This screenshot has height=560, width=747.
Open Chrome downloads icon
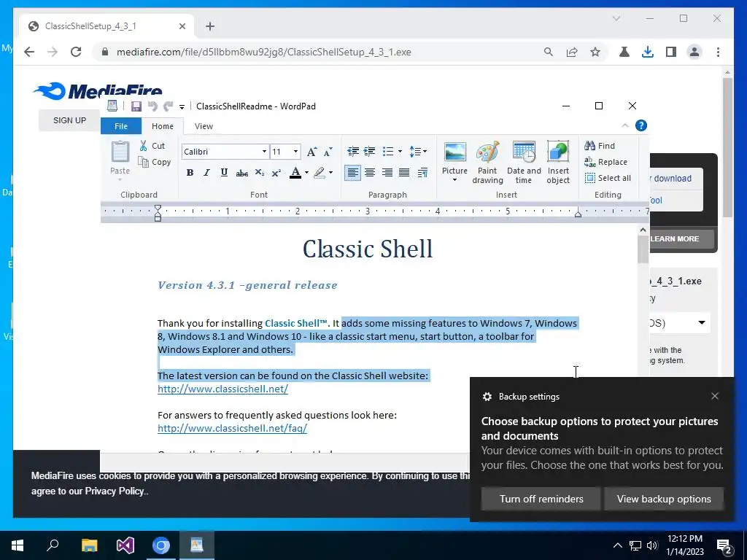[x=648, y=52]
